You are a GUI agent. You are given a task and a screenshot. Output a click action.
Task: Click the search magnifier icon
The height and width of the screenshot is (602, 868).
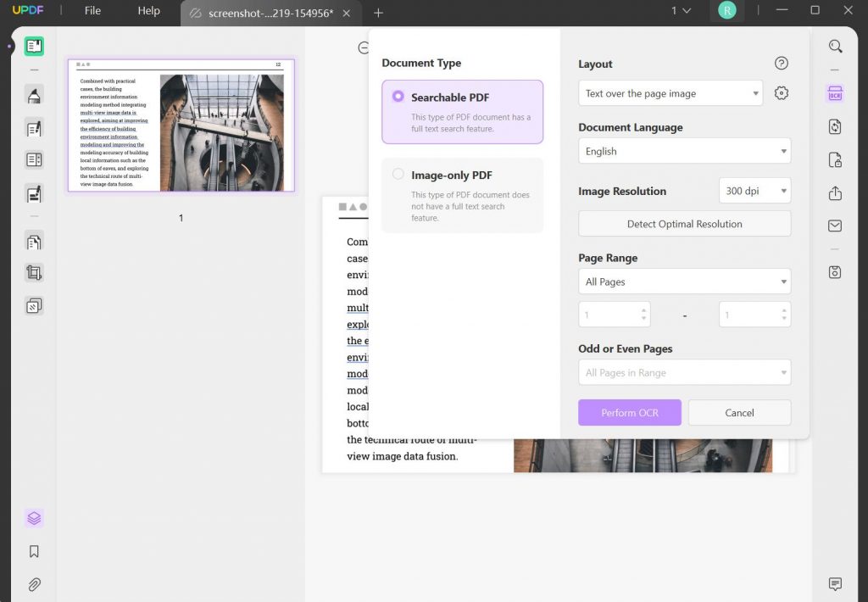(835, 47)
